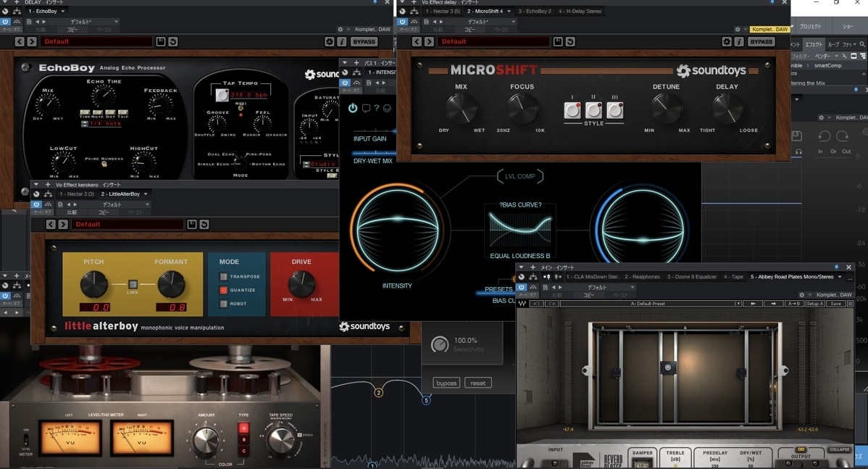This screenshot has width=868, height=469.
Task: Open the Equal Loudness B bias curve selector
Action: 519,256
